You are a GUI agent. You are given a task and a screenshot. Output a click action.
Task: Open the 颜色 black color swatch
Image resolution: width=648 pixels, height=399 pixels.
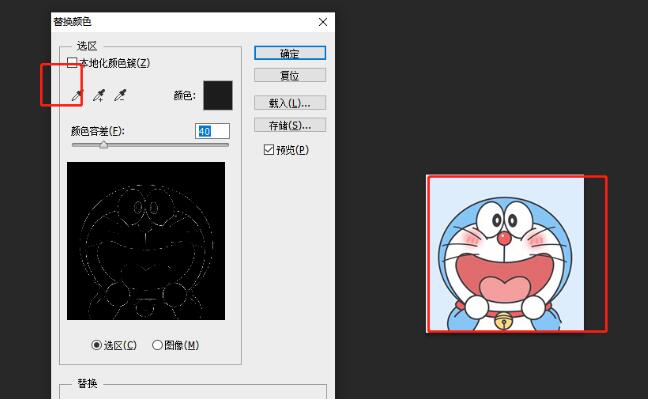pyautogui.click(x=218, y=96)
